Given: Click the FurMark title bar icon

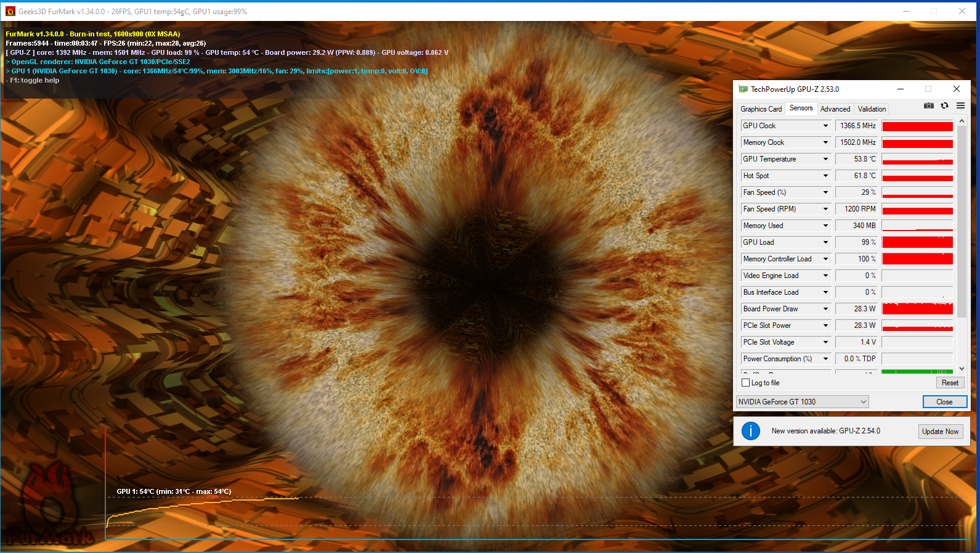Looking at the screenshot, I should point(10,11).
